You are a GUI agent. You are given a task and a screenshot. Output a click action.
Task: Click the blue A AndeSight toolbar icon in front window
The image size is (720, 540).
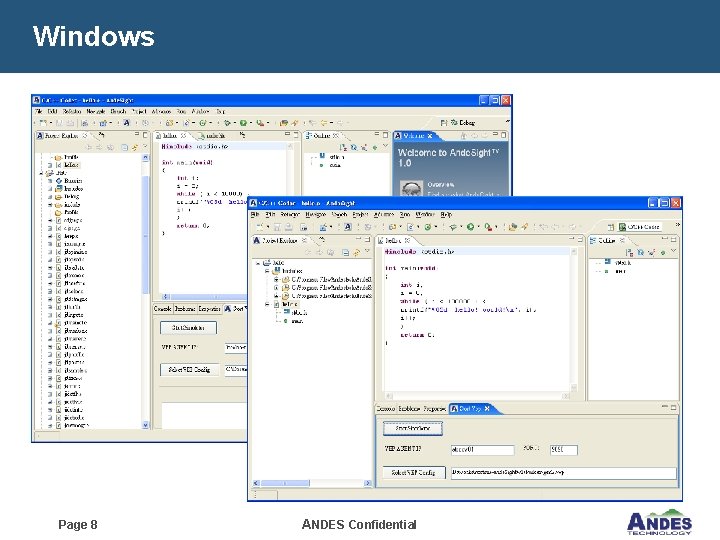pyautogui.click(x=348, y=227)
